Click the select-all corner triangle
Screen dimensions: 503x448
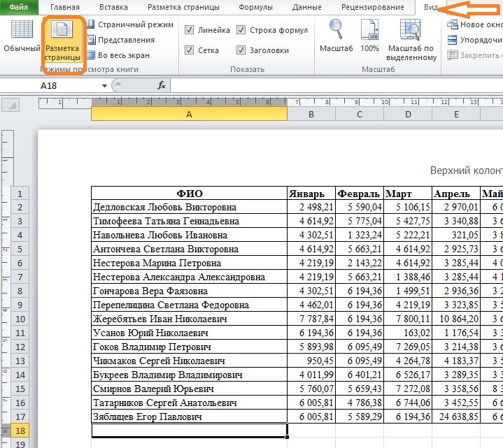[10, 105]
